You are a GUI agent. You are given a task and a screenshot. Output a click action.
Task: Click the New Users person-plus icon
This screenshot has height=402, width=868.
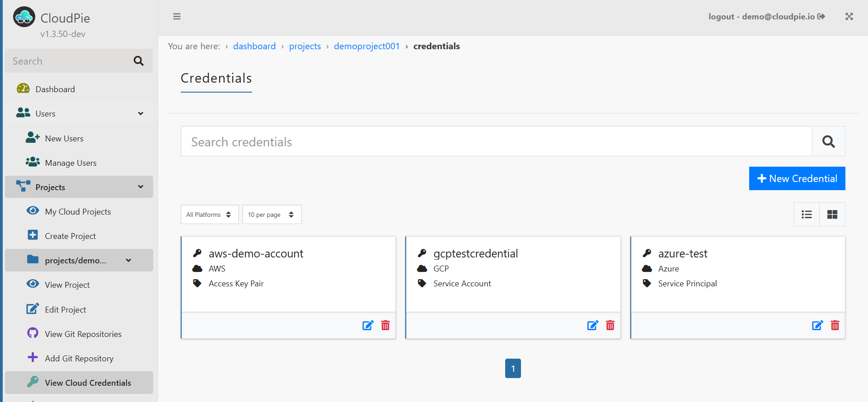coord(33,137)
